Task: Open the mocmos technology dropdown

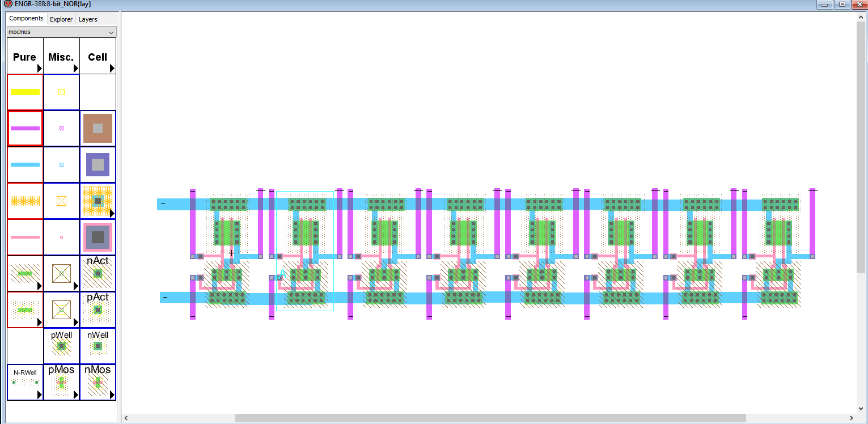Action: (x=61, y=32)
